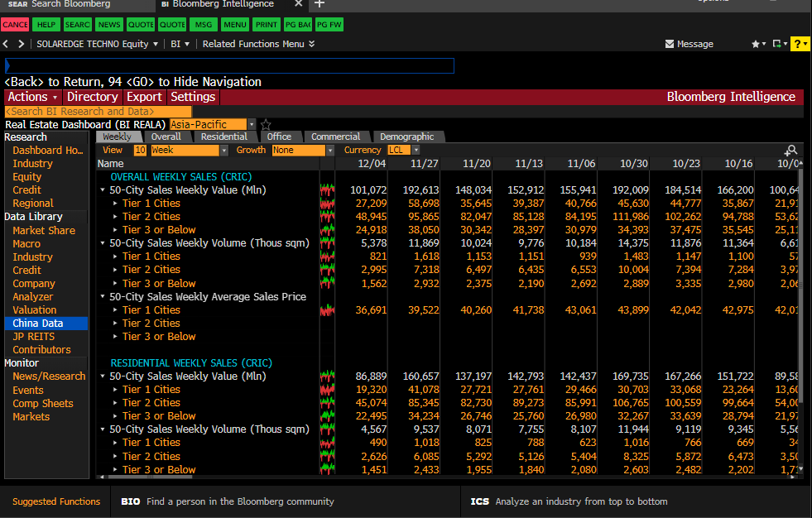Screen dimensions: 812x518
Task: Collapse the 50-City Sales Weekly Average Sales Price row
Action: 103,297
